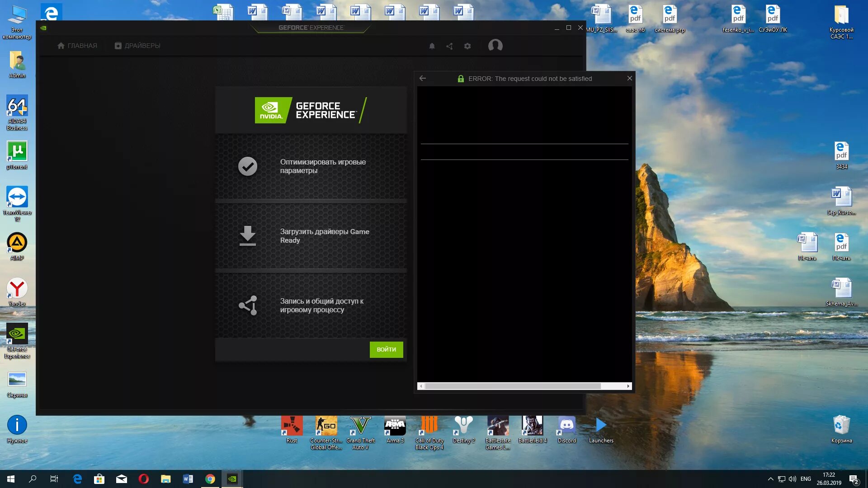Viewport: 868px width, 488px height.
Task: Open taskbar search
Action: coord(33,479)
